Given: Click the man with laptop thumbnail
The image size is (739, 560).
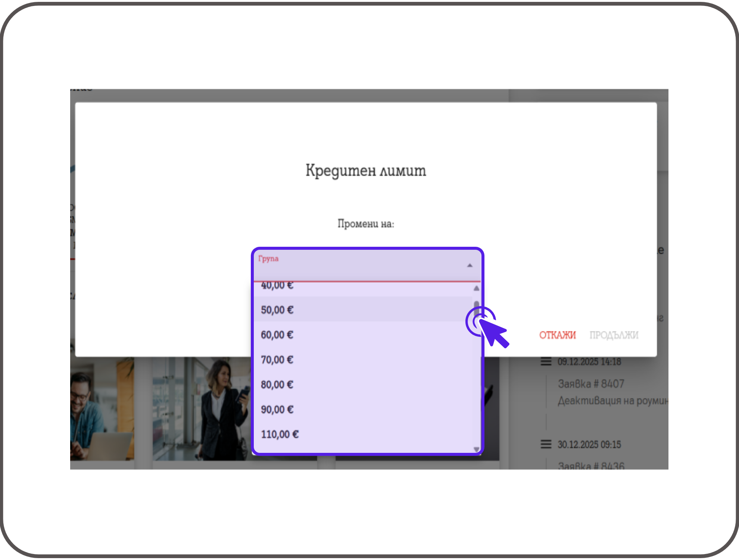Looking at the screenshot, I should (x=102, y=409).
